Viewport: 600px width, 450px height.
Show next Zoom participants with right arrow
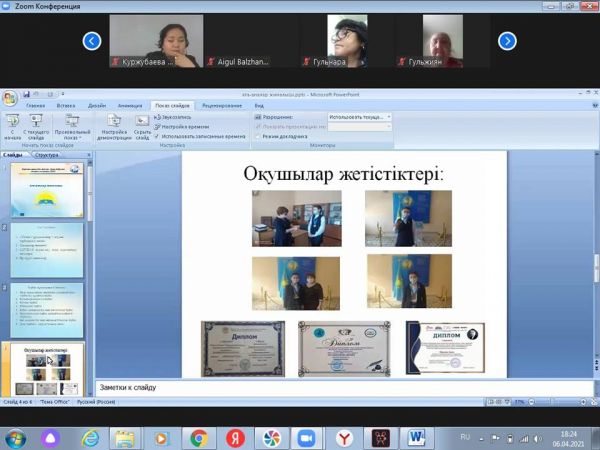coord(507,41)
